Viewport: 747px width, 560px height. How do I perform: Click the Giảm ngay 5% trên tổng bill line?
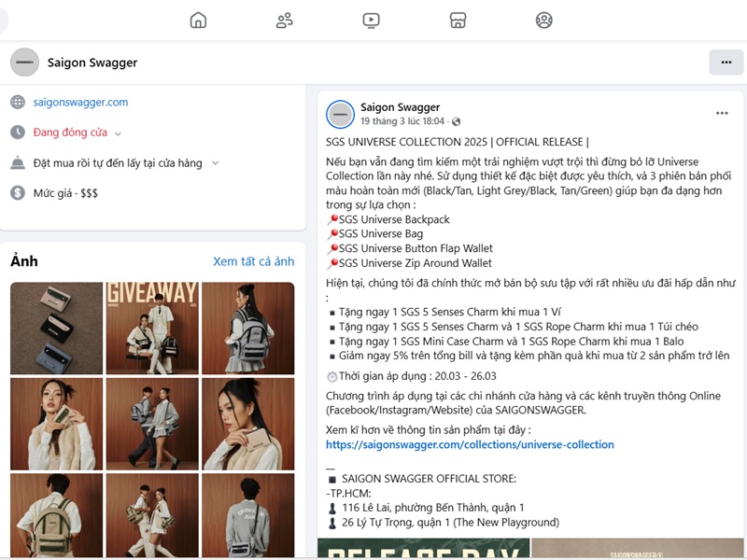tap(529, 356)
